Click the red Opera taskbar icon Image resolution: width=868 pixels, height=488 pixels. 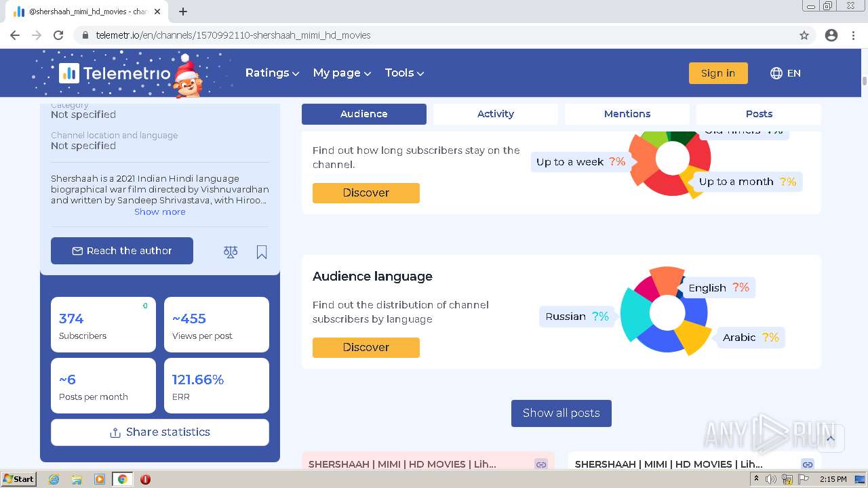click(x=145, y=479)
